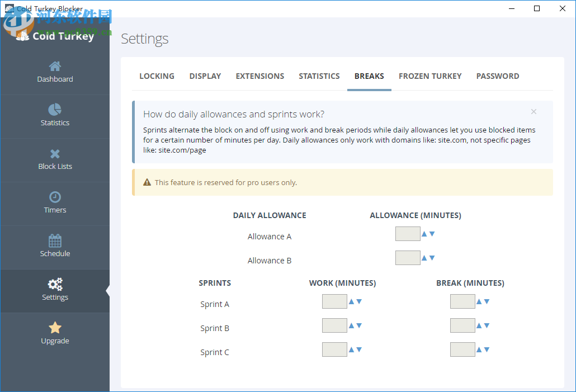Dismiss the daily allowances info banner
Image resolution: width=576 pixels, height=392 pixels.
tap(533, 111)
